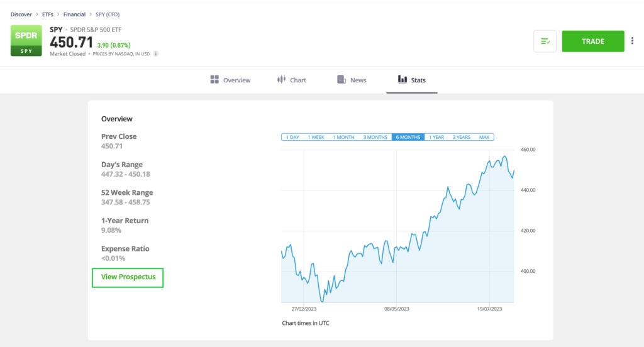
Task: Open the SPDR SPY logo thumbnail
Action: point(26,41)
